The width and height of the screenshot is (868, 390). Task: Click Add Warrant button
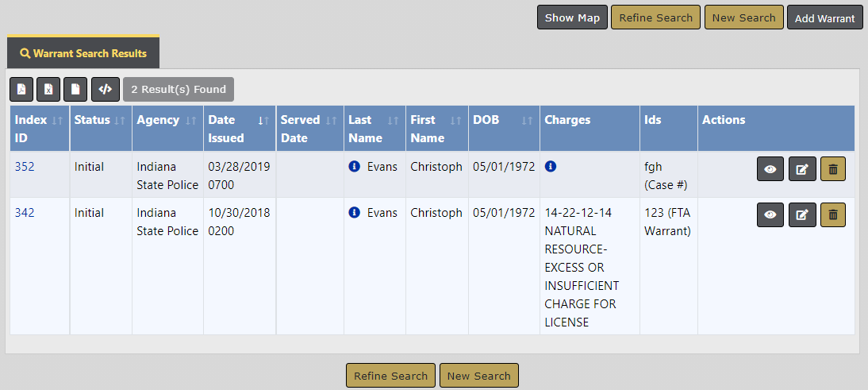(825, 17)
